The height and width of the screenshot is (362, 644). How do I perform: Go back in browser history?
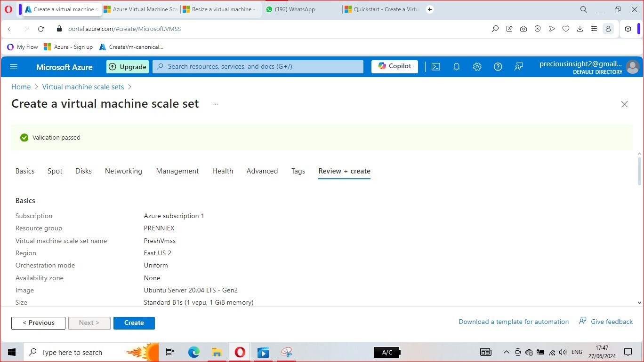pyautogui.click(x=9, y=29)
